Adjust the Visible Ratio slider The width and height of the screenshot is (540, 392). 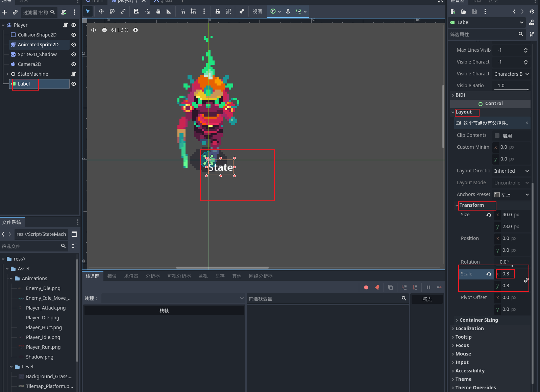pos(512,89)
